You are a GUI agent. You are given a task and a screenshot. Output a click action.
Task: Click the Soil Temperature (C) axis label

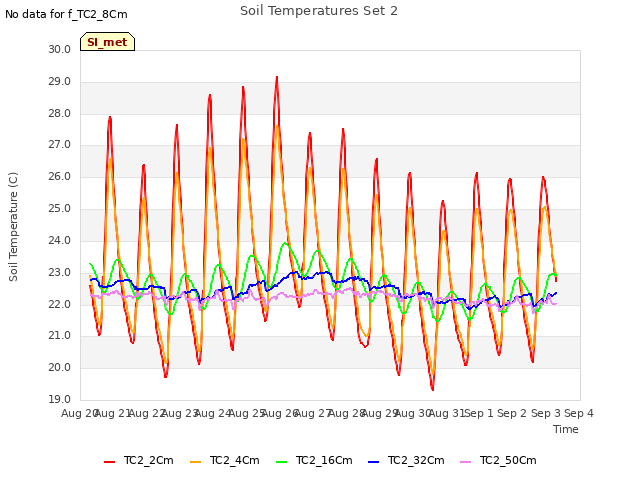(13, 227)
